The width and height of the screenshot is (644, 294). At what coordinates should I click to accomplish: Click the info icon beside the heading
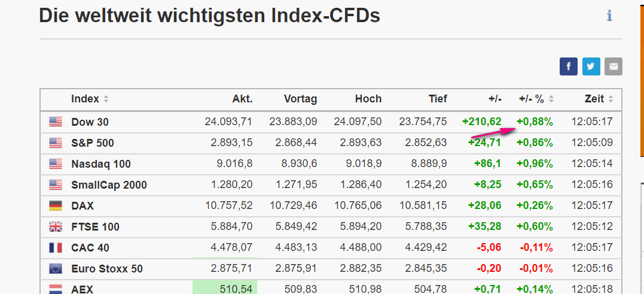[609, 16]
